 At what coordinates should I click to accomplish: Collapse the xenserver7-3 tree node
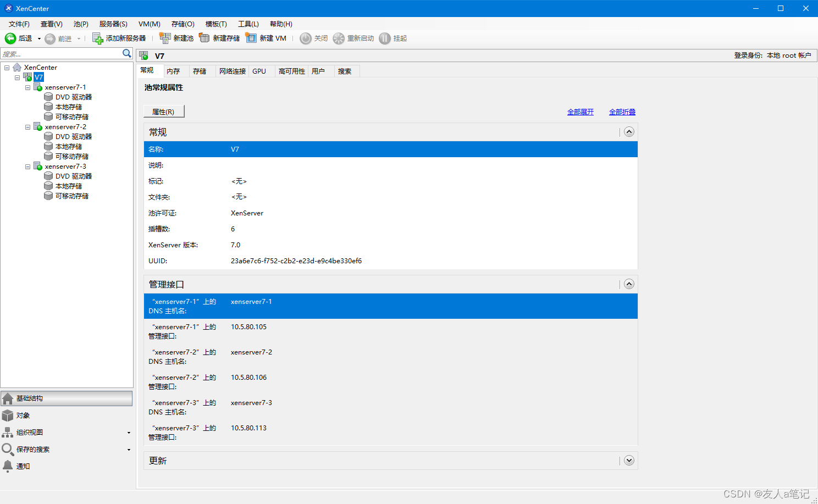27,167
